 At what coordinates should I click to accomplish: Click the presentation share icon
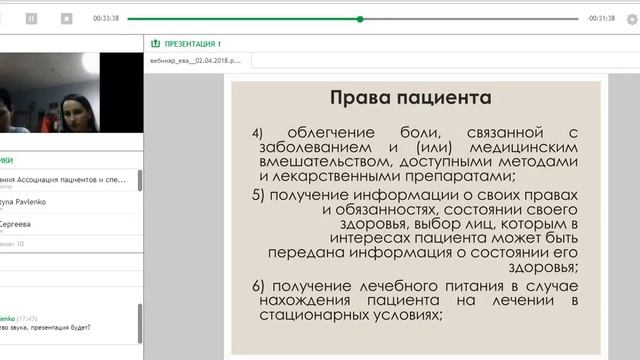(x=155, y=43)
